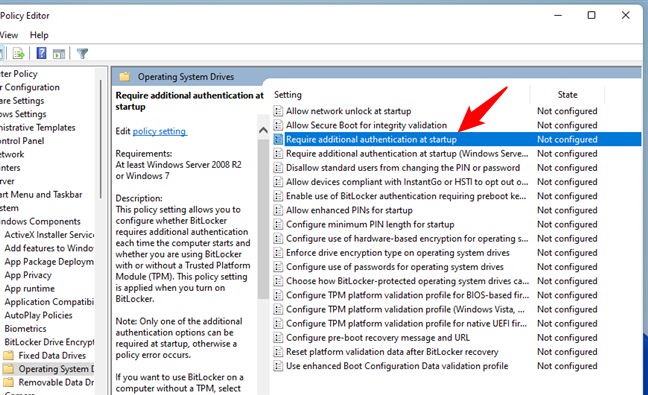Select Enforce drive encryption type policy
The image size is (648, 395).
pyautogui.click(x=398, y=252)
